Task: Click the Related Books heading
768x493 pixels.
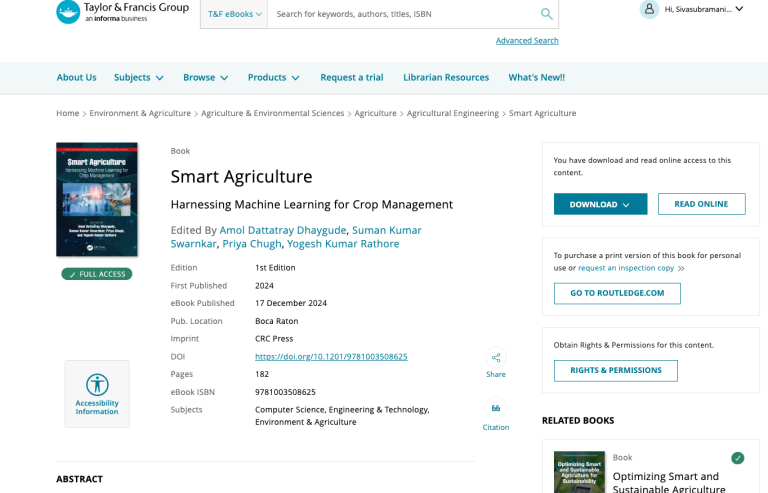Action: pos(578,421)
